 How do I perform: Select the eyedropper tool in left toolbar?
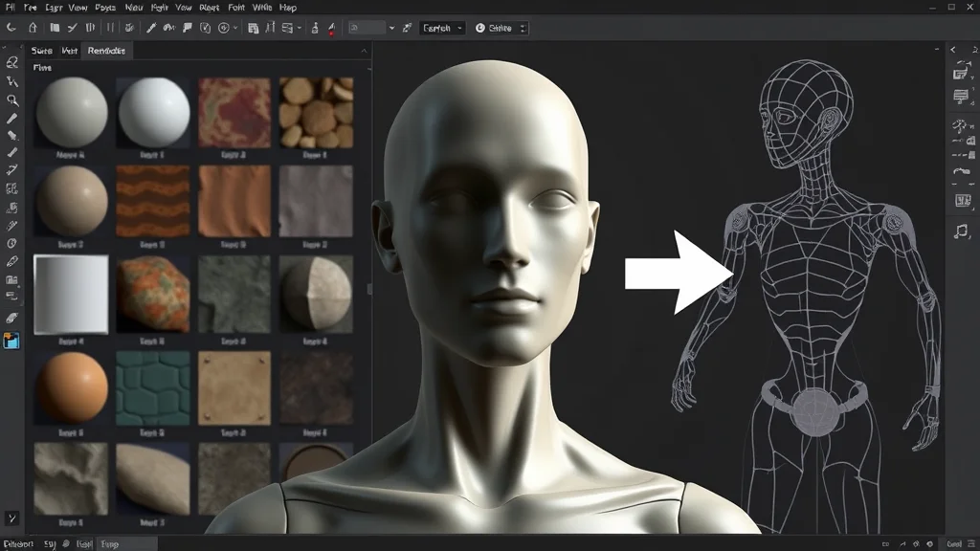click(x=11, y=226)
